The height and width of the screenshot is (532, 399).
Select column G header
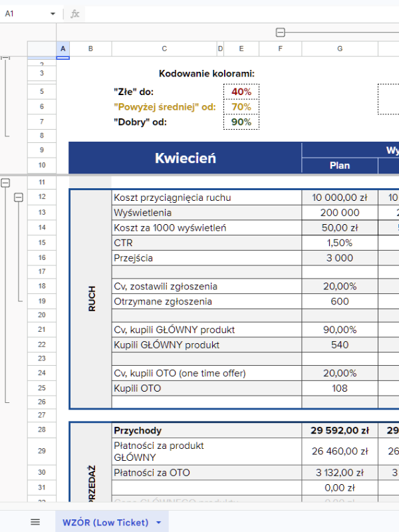[340, 49]
